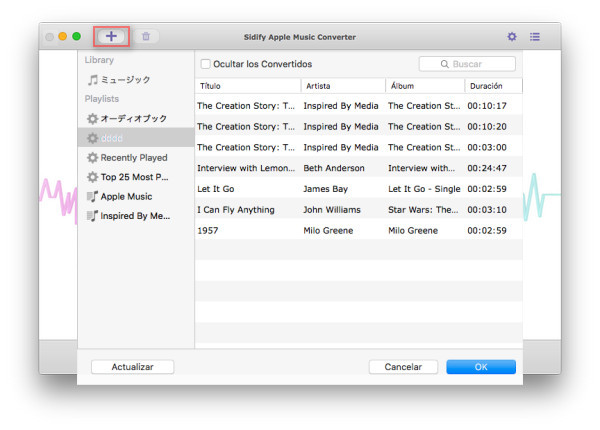Image resolution: width=600 pixels, height=430 pixels.
Task: Select The Creation Story track lasting 00:03:00
Action: point(359,147)
